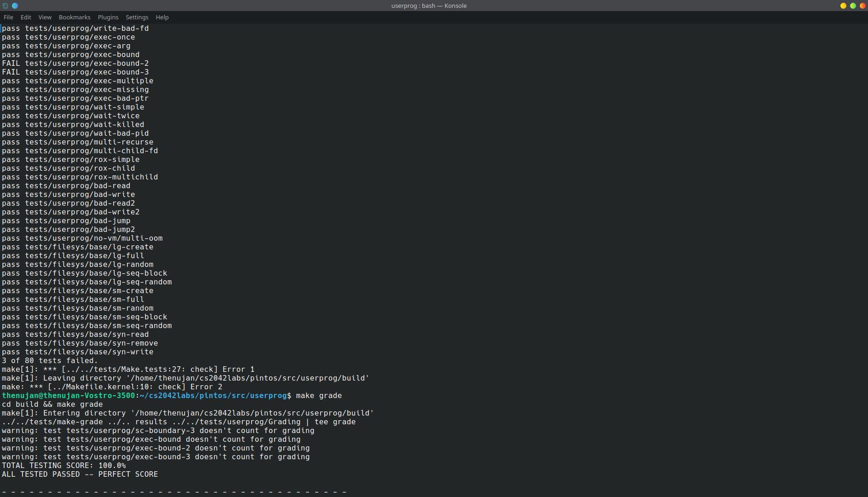
Task: Click the line 'pass tests/userprog/wait-simple'
Action: pos(73,107)
